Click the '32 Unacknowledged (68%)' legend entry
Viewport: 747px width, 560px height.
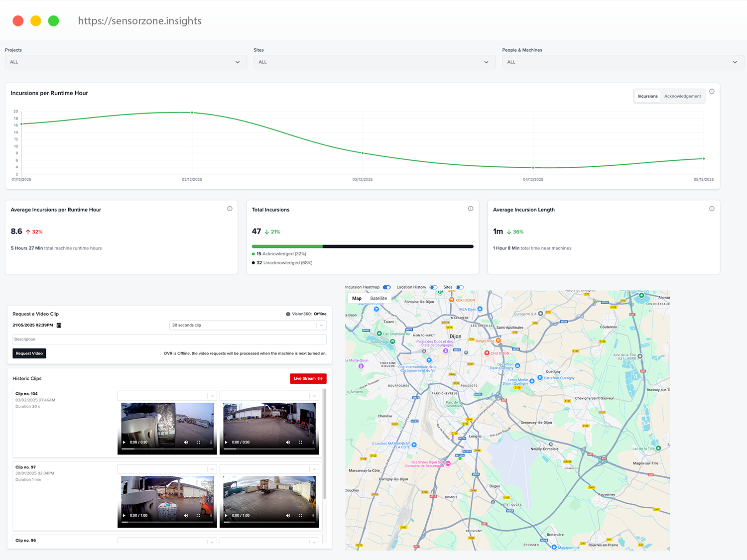pos(282,263)
